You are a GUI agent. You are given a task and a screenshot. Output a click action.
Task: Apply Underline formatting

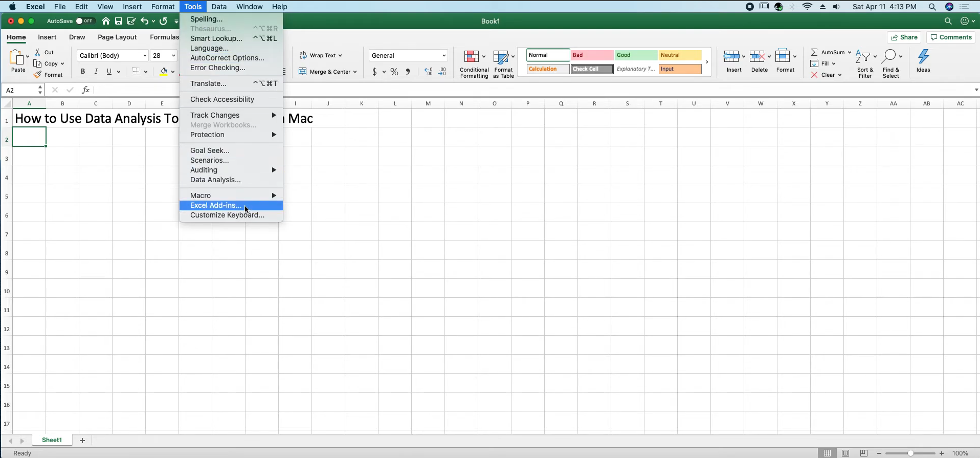pos(109,72)
